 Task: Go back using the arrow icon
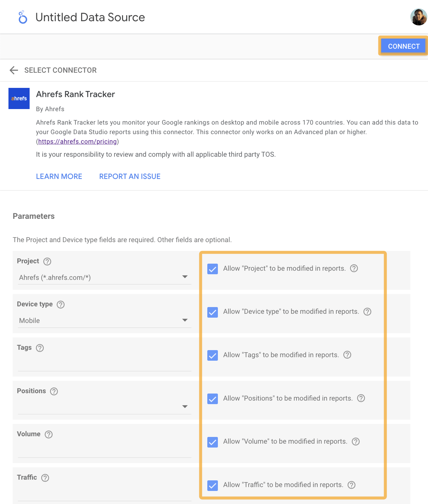pyautogui.click(x=13, y=70)
